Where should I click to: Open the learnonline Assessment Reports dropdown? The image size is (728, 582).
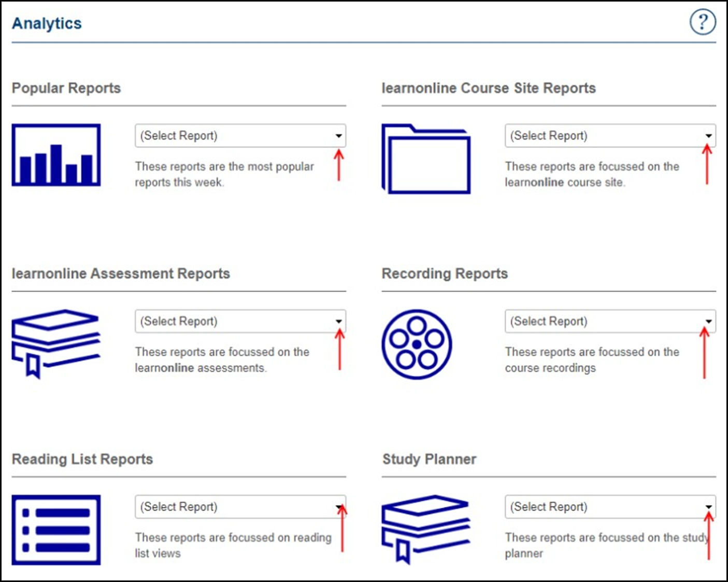click(x=240, y=322)
